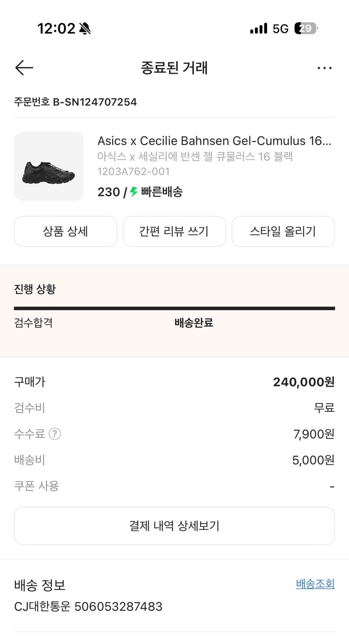349x644 pixels.
Task: Open the black Asics sneaker thumbnail
Action: pos(49,167)
